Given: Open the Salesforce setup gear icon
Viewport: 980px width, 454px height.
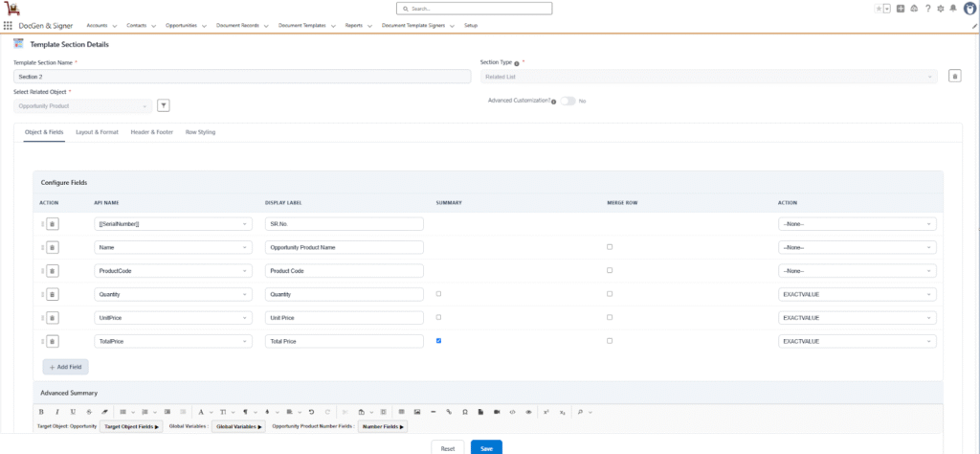Looking at the screenshot, I should pyautogui.click(x=940, y=9).
